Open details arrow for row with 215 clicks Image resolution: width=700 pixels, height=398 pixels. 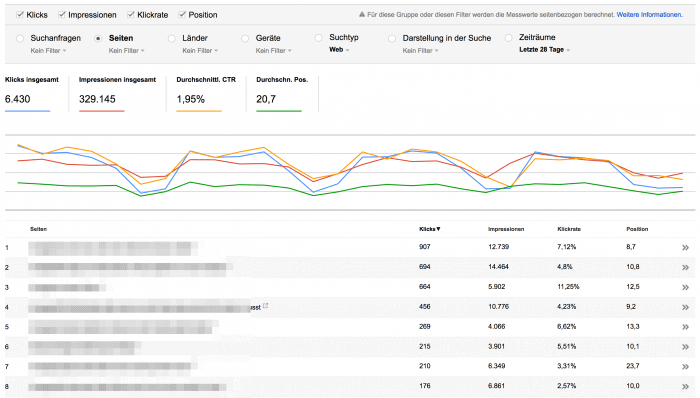685,347
